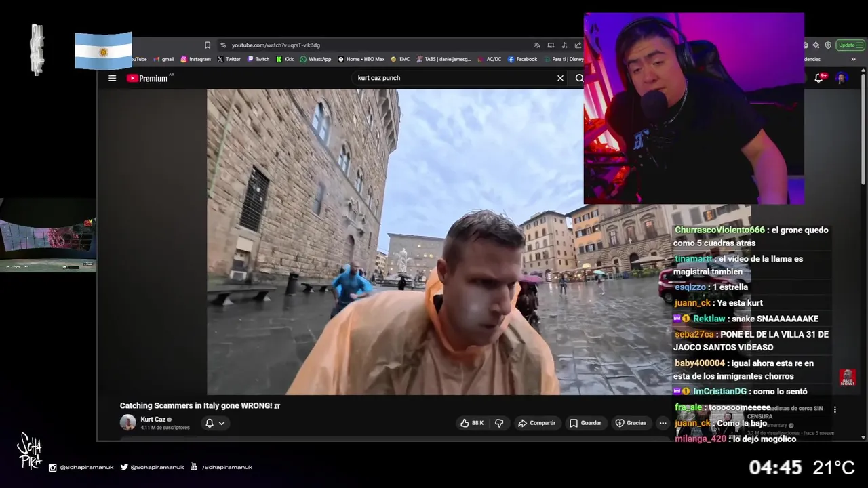This screenshot has height=488, width=868.
Task: Click the Gracias thanks button
Action: (x=631, y=423)
